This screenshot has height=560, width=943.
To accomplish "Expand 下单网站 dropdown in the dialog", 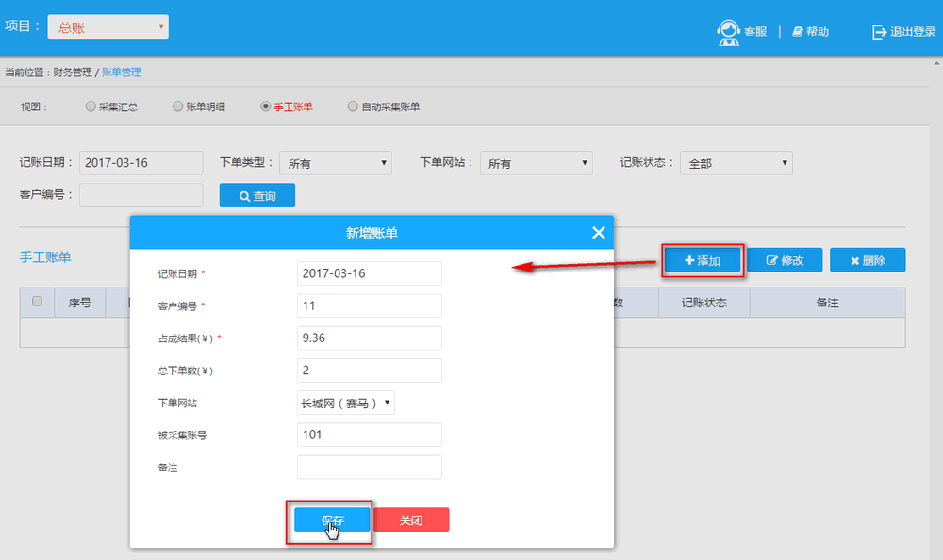I will pos(345,404).
